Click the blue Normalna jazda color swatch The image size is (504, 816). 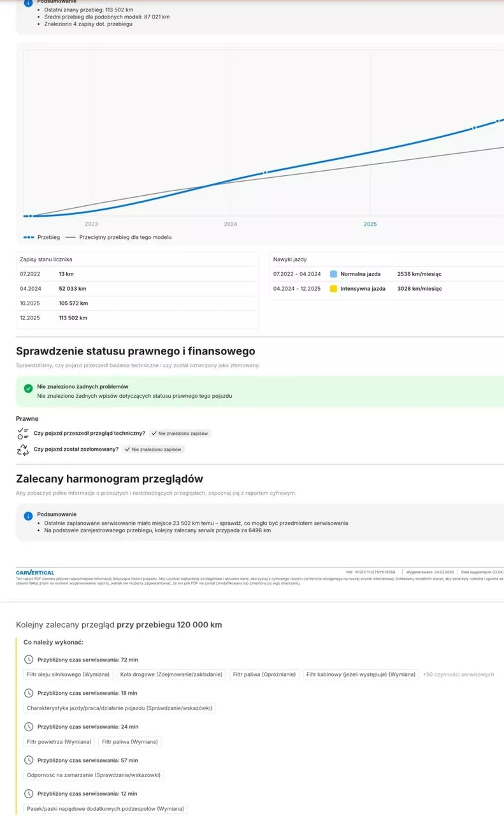pos(333,274)
